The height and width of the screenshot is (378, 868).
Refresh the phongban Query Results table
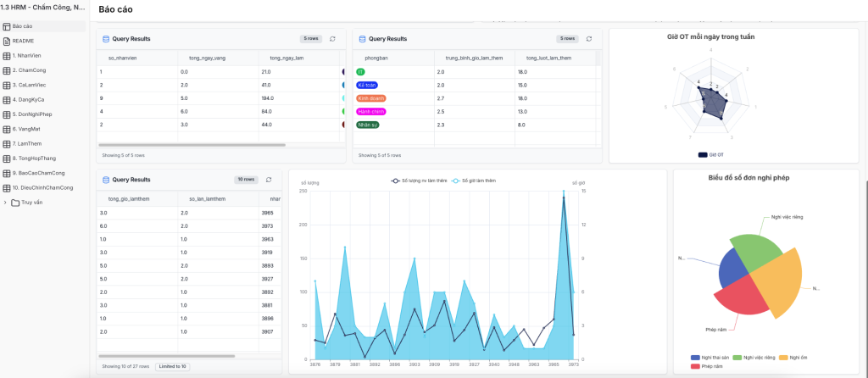[589, 39]
